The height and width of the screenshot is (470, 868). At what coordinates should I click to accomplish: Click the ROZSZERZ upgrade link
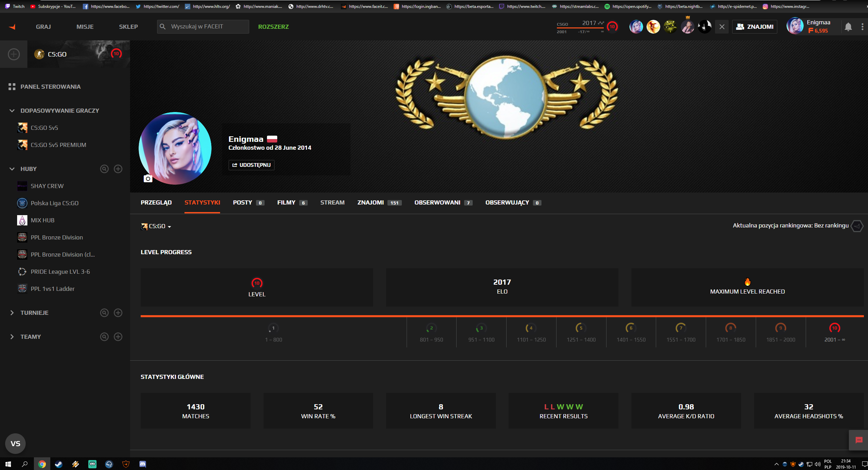point(273,27)
